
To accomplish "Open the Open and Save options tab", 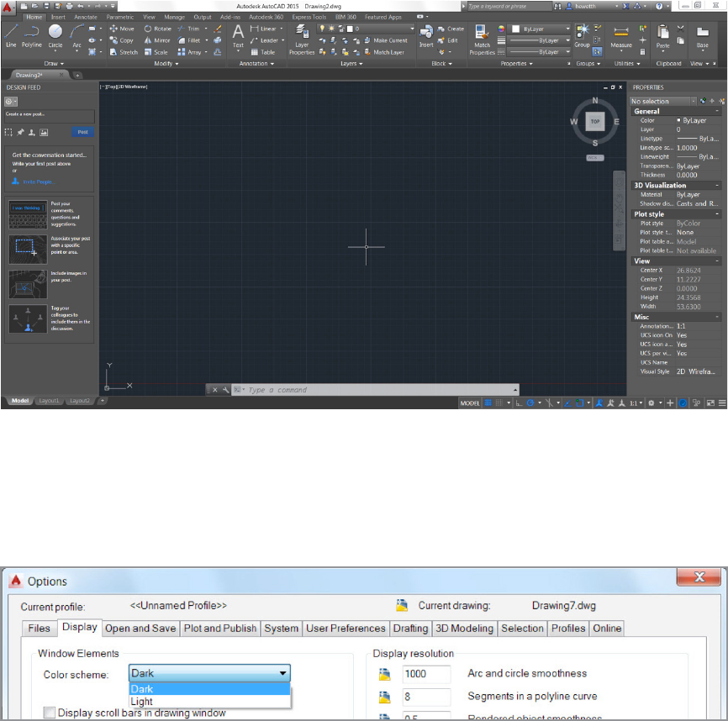I will click(x=140, y=629).
